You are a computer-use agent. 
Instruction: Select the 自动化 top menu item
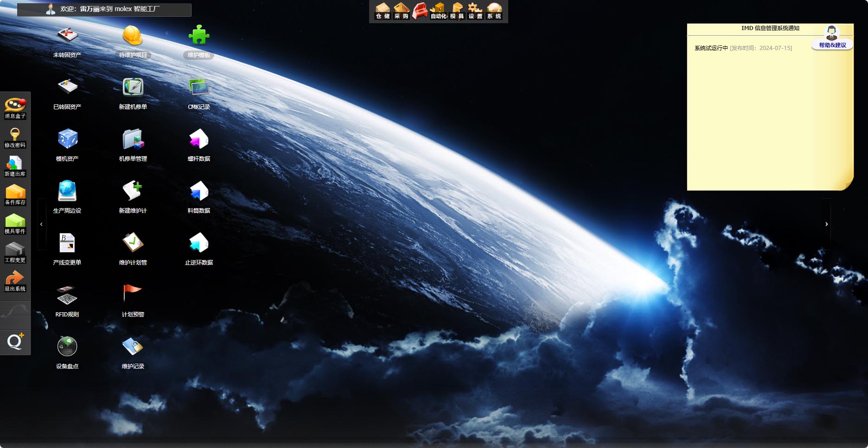pyautogui.click(x=438, y=11)
